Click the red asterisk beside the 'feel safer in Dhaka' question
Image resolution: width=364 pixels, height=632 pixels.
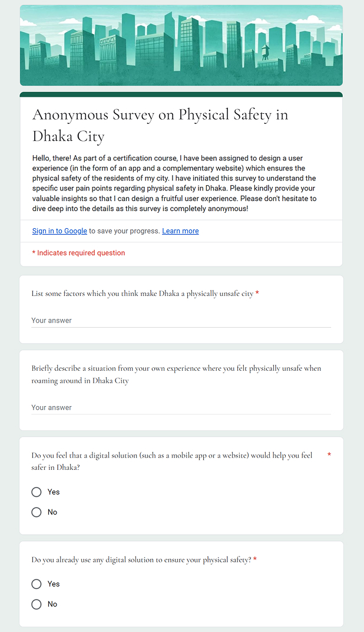pos(329,455)
